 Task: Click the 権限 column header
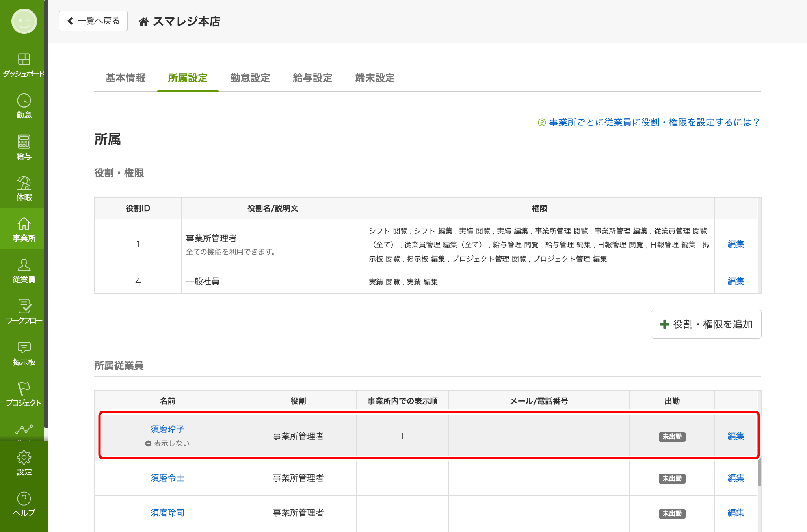coord(539,208)
